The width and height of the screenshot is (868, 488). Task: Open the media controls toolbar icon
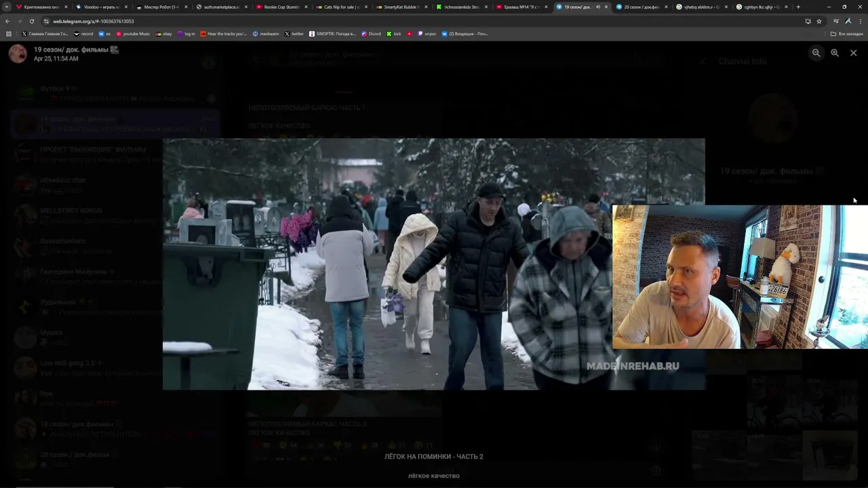(835, 21)
